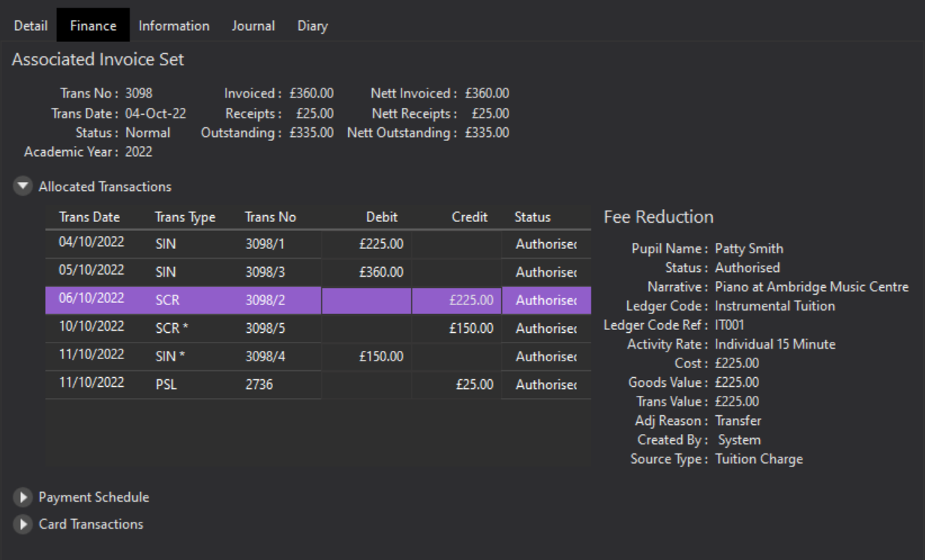Sort by Status column header

click(x=533, y=217)
